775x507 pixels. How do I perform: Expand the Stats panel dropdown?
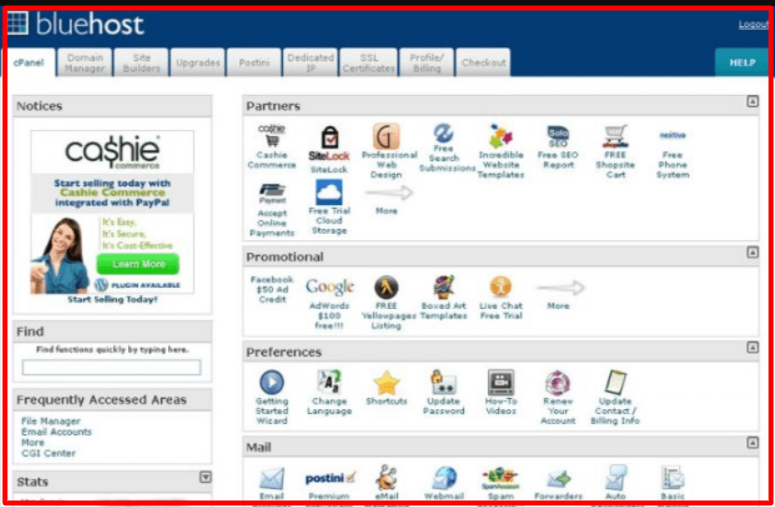coord(205,478)
